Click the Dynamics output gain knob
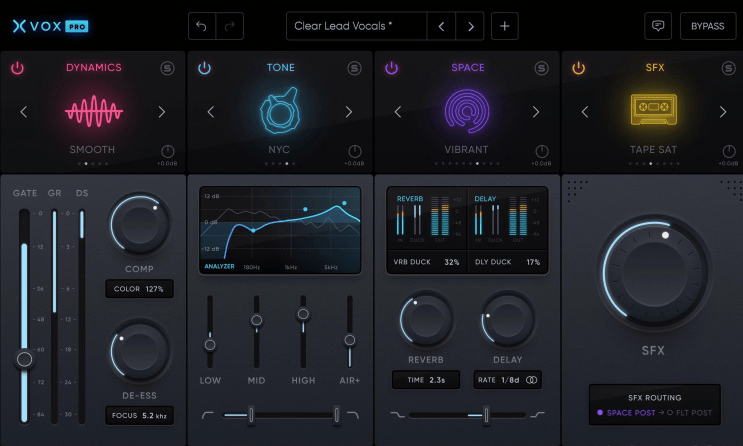The height and width of the screenshot is (446, 743). (x=168, y=151)
